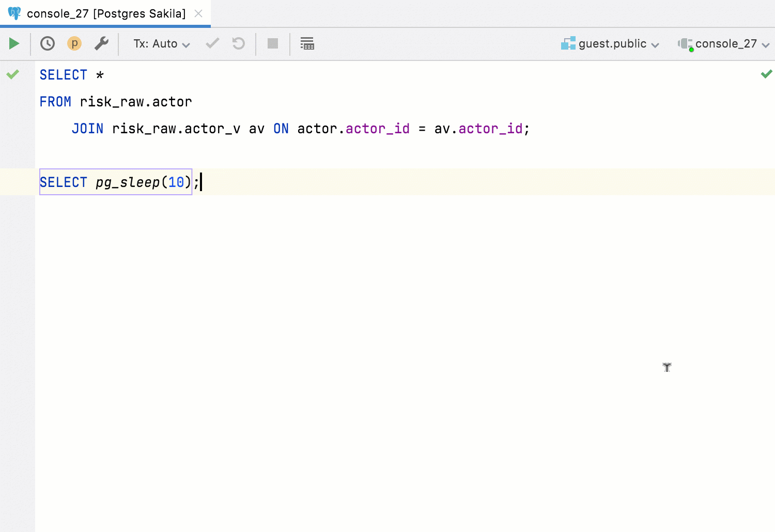
Task: Click the Stop execution square icon
Action: click(x=273, y=43)
